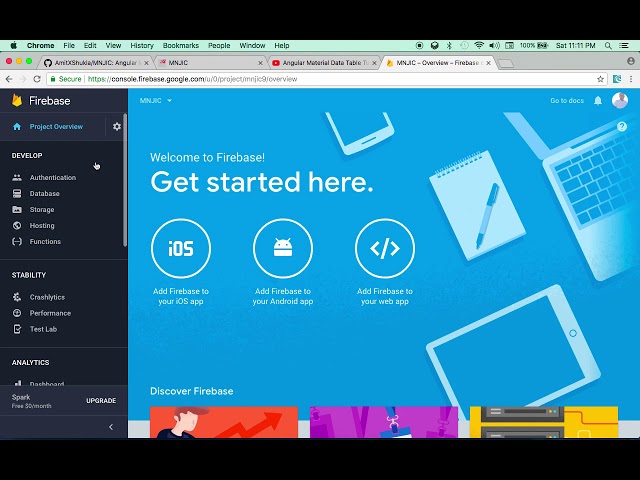
Task: Open Chrome three-dot menu
Action: pyautogui.click(x=631, y=79)
